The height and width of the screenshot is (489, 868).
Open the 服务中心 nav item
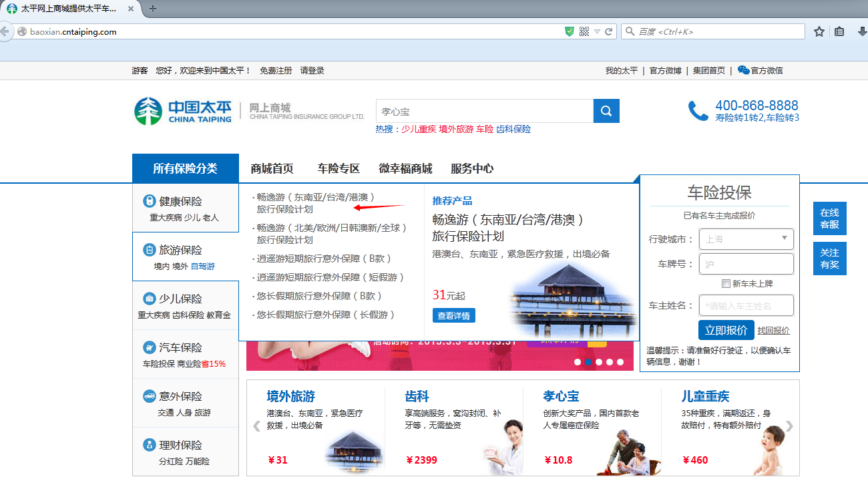click(472, 168)
